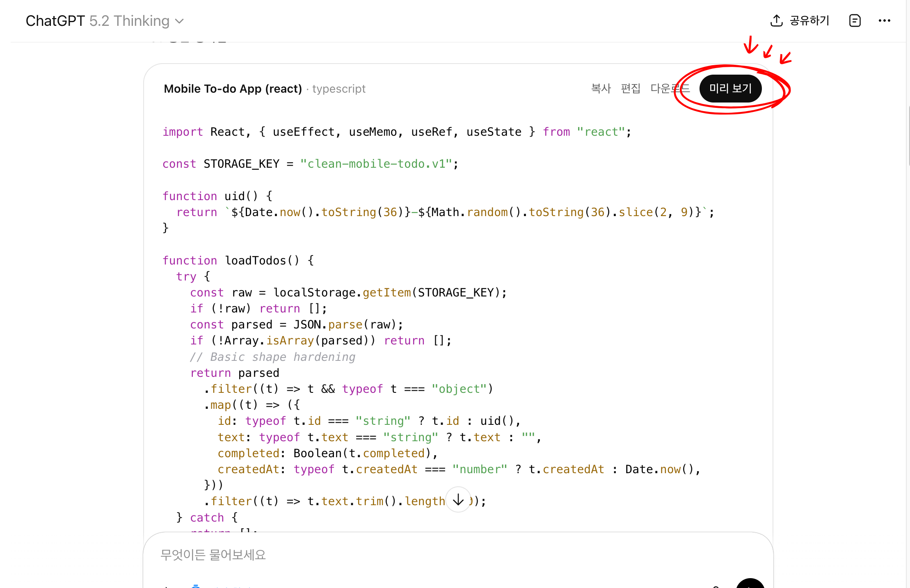This screenshot has height=588, width=910.
Task: Click 복사 to copy the code
Action: [x=601, y=89]
